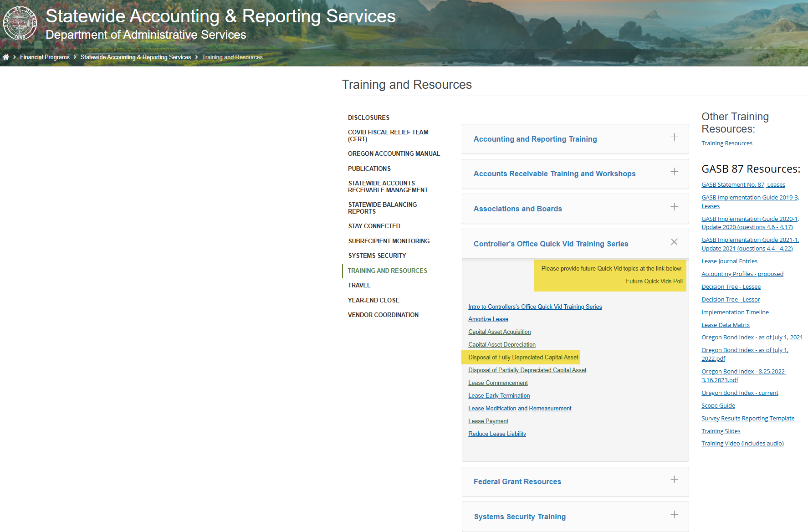Open the Amortize Lease video link
Viewport: 808px width, 532px height.
(488, 319)
